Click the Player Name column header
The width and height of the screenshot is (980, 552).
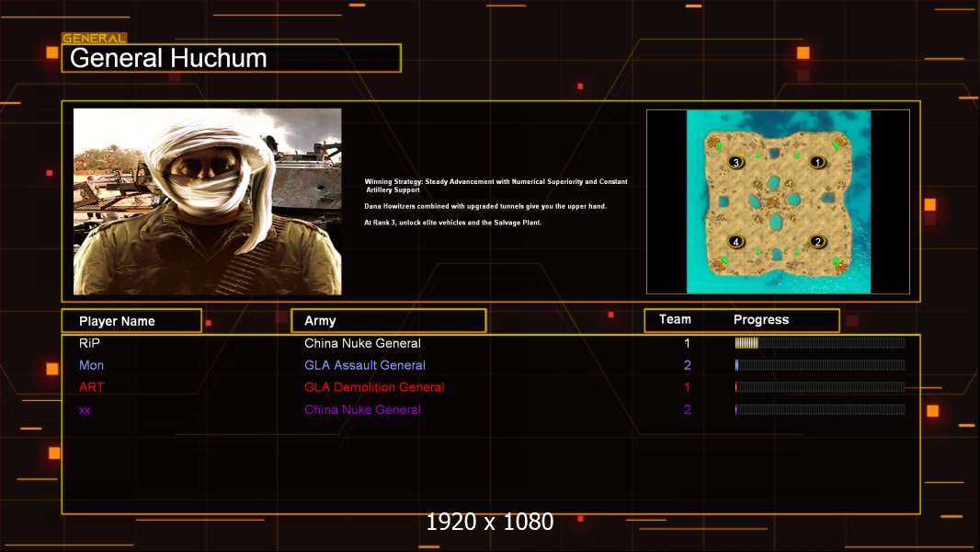point(131,321)
